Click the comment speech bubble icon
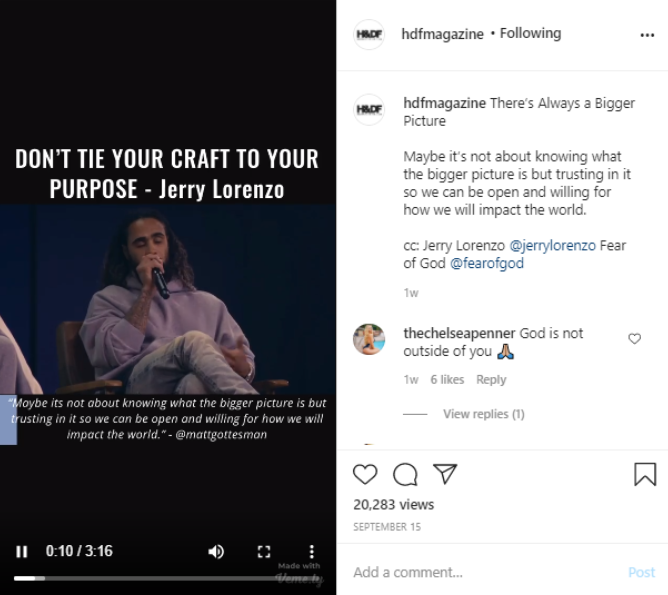The image size is (668, 595). (x=405, y=474)
